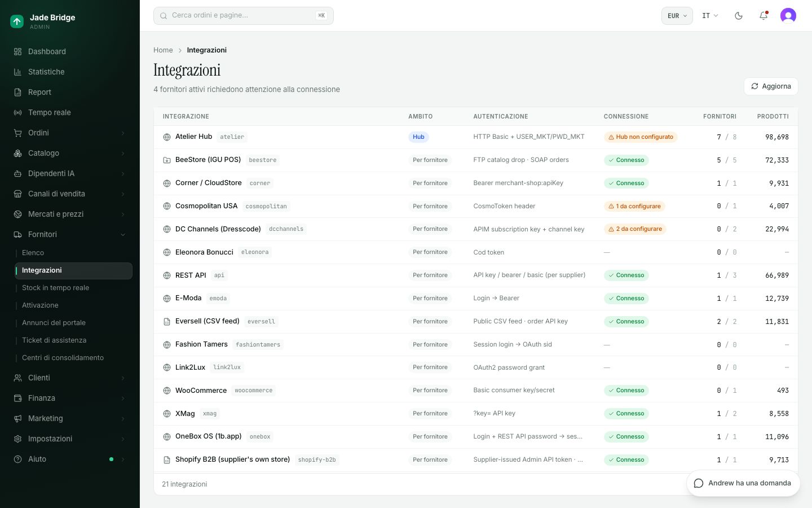Click the Report document icon
This screenshot has height=508, width=812.
point(17,92)
